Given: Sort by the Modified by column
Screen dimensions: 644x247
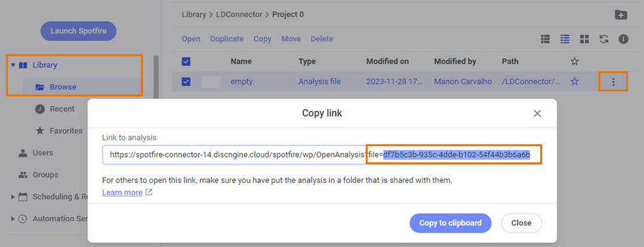Looking at the screenshot, I should tap(455, 61).
